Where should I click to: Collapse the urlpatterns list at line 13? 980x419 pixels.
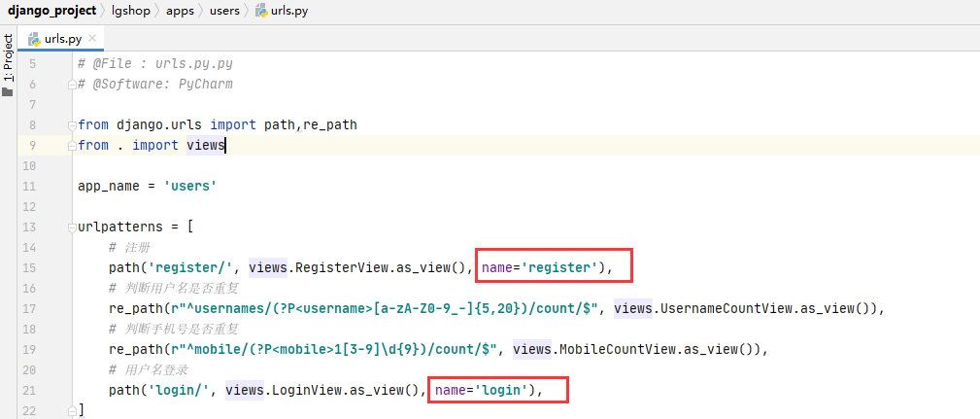point(72,227)
